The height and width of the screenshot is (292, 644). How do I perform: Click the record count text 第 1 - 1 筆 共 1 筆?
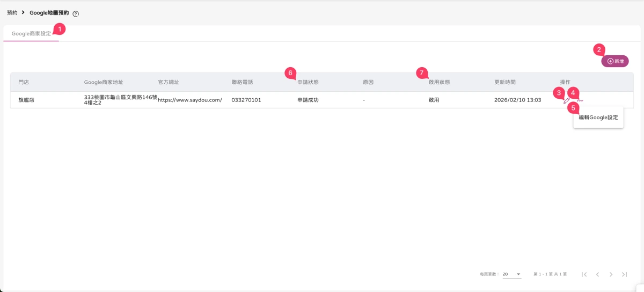550,274
